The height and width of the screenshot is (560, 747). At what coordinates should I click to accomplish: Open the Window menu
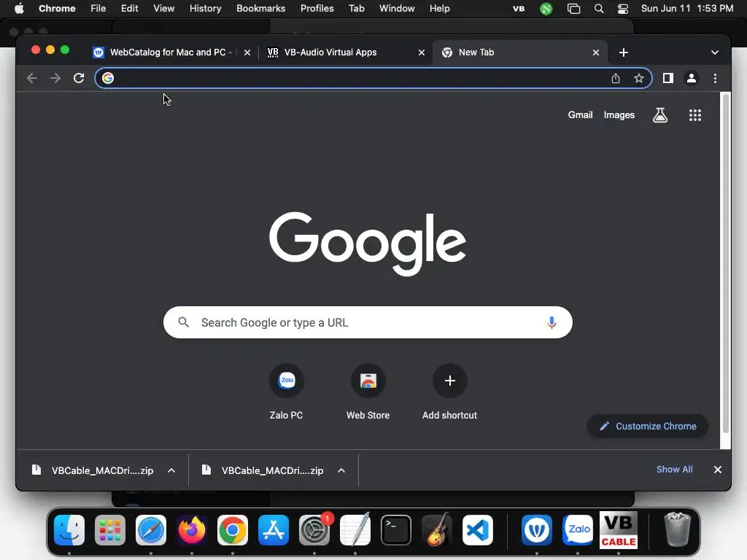pos(397,9)
